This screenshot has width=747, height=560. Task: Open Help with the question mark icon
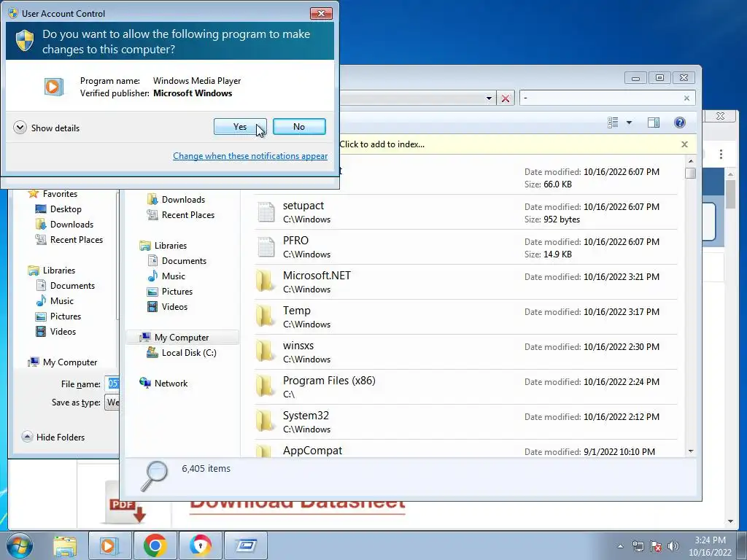click(680, 122)
